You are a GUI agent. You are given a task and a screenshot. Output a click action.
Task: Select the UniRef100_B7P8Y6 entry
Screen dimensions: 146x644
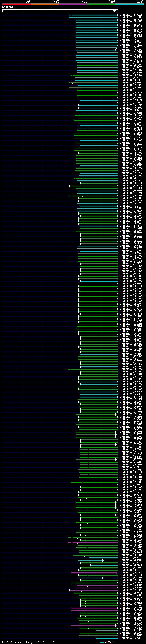(x=131, y=314)
